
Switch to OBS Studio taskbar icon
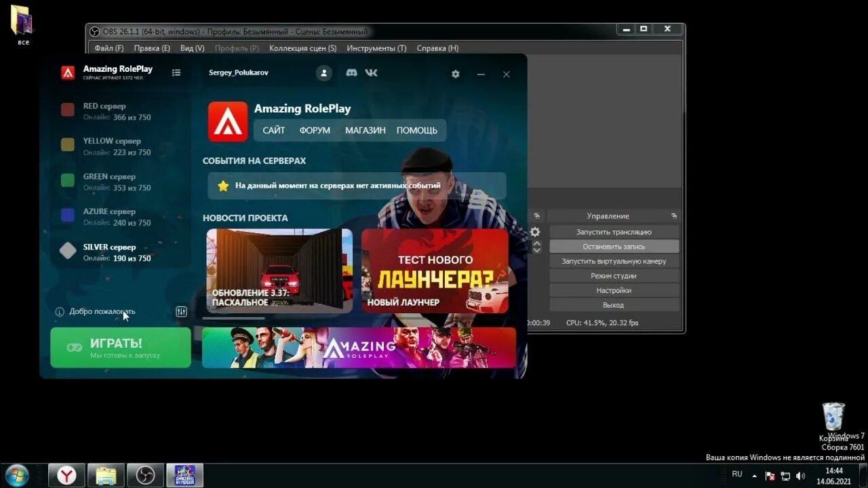(145, 475)
